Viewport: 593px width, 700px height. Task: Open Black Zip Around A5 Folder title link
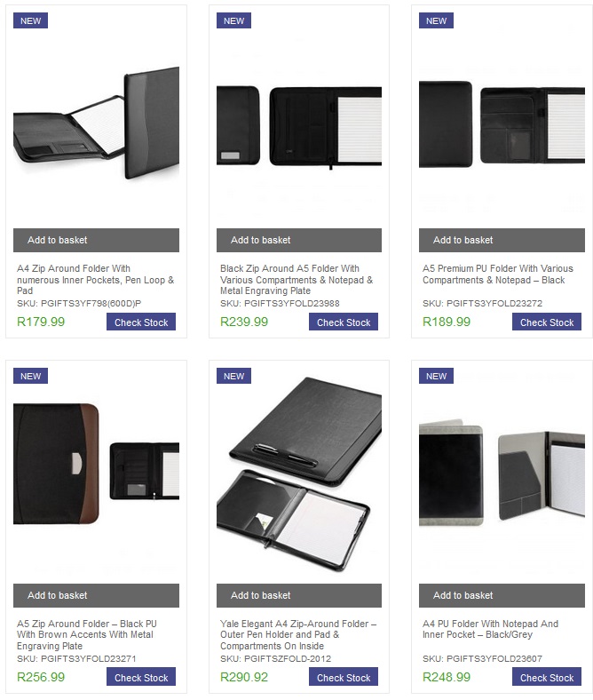tap(296, 280)
